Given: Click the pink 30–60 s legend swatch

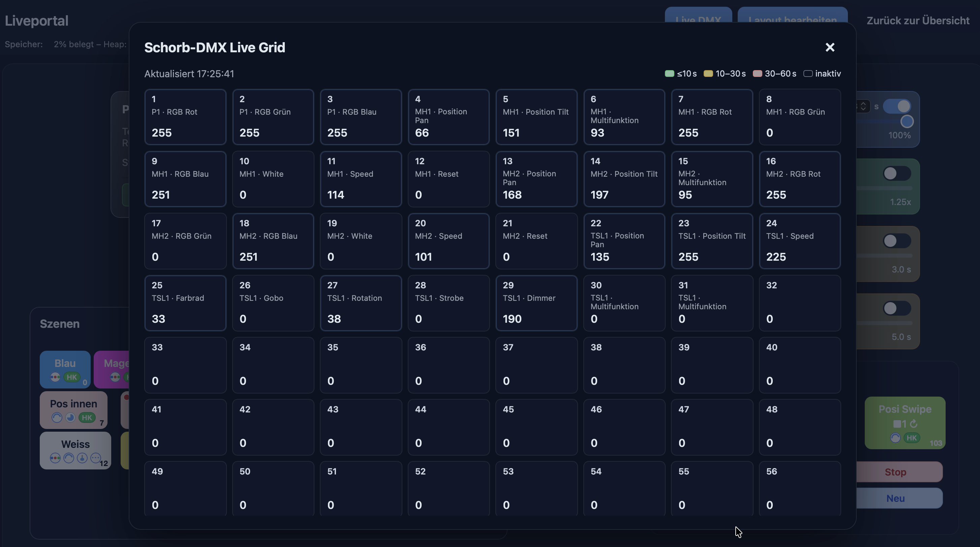Looking at the screenshot, I should click(758, 74).
